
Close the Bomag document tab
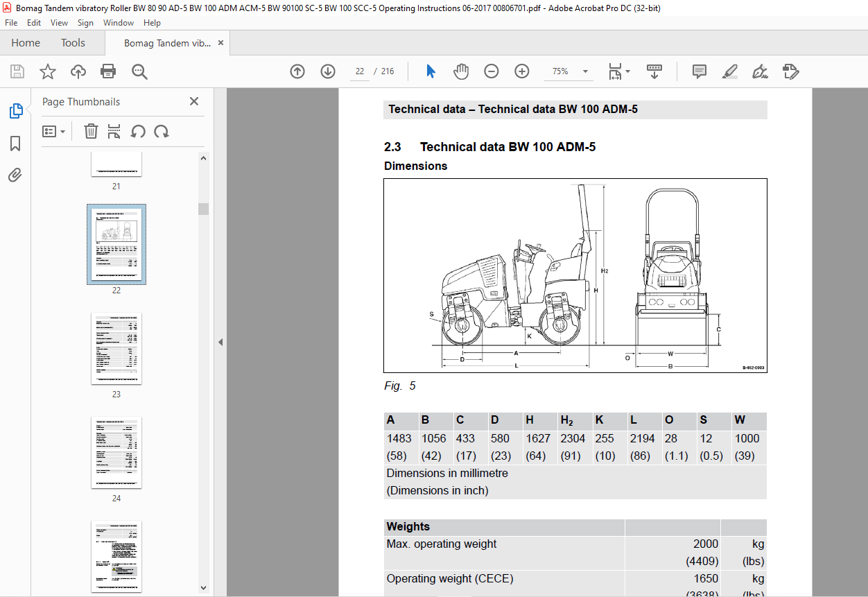coord(220,43)
